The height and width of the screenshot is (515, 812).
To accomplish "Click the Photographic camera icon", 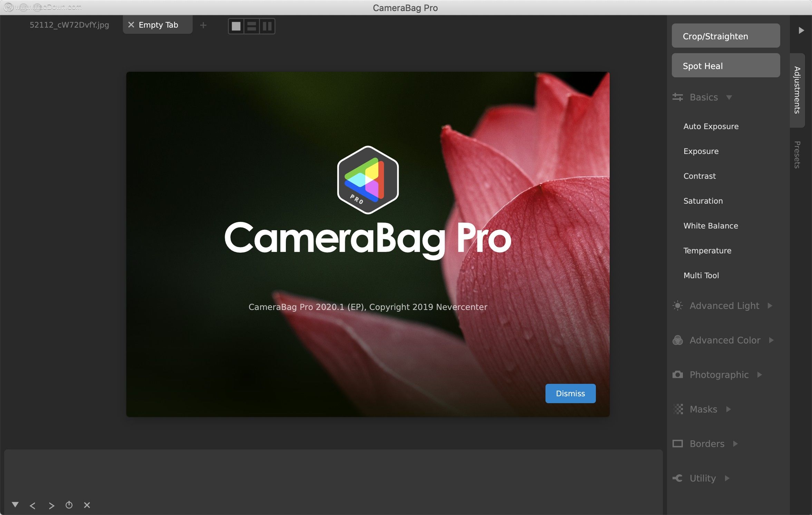I will click(x=678, y=375).
